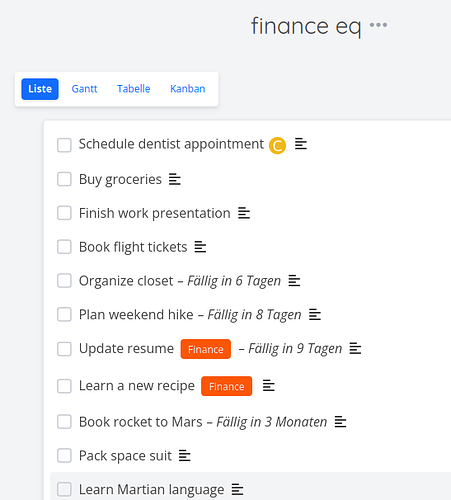Click the finance eq project title
451x500 pixels.
point(306,26)
